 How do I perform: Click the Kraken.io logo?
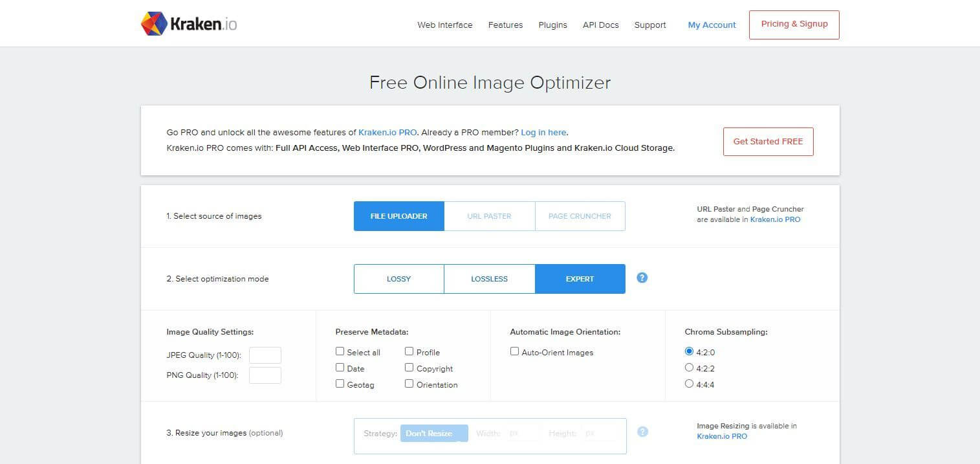(188, 25)
